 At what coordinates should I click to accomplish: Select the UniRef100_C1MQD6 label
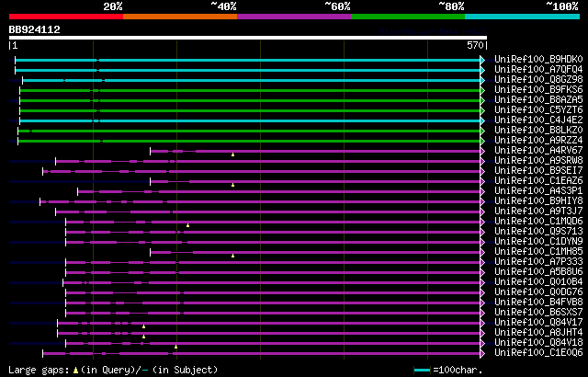coord(538,222)
